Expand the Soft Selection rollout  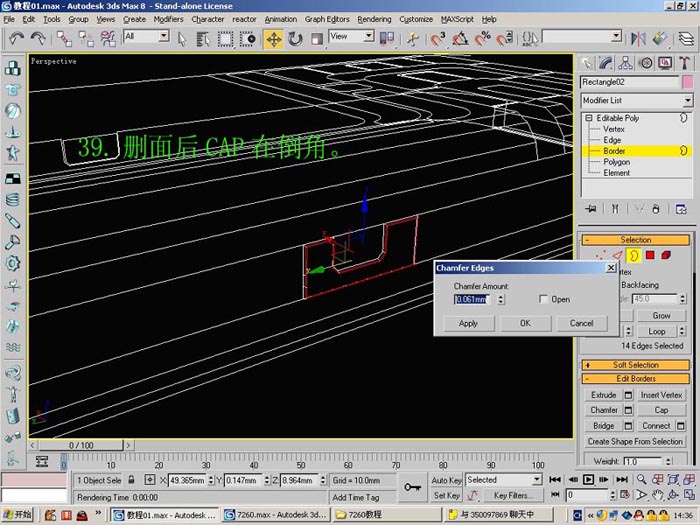(x=636, y=365)
